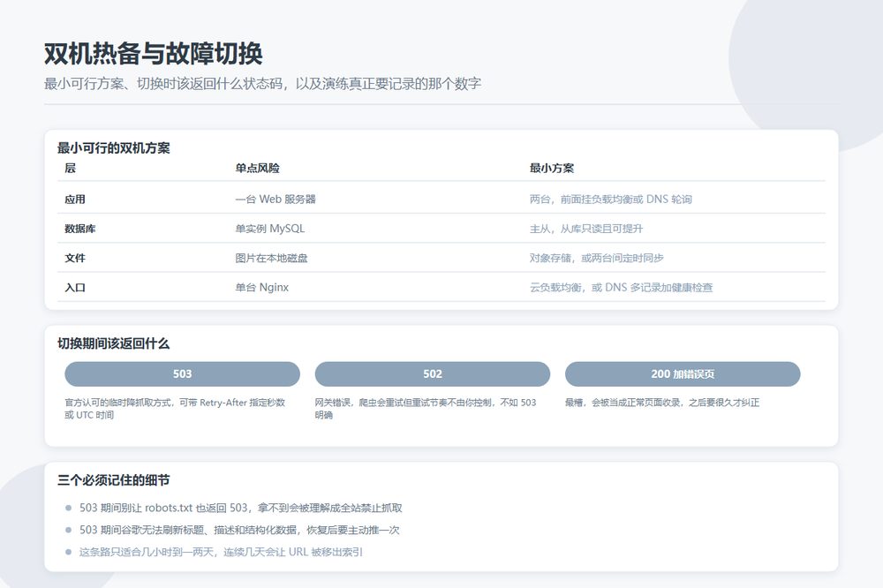Click the 最小方案 column header
883x588 pixels.
[552, 168]
